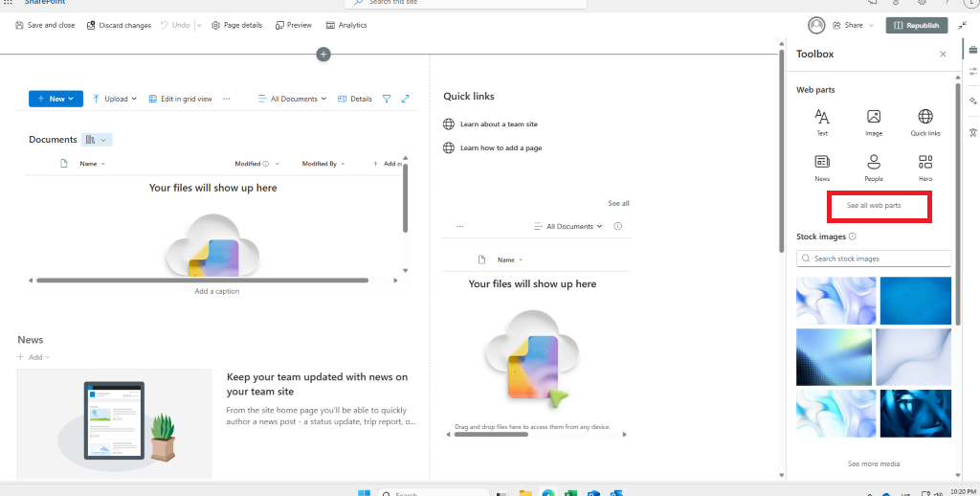Click the user avatar beside Share
The image size is (980, 496).
(816, 25)
